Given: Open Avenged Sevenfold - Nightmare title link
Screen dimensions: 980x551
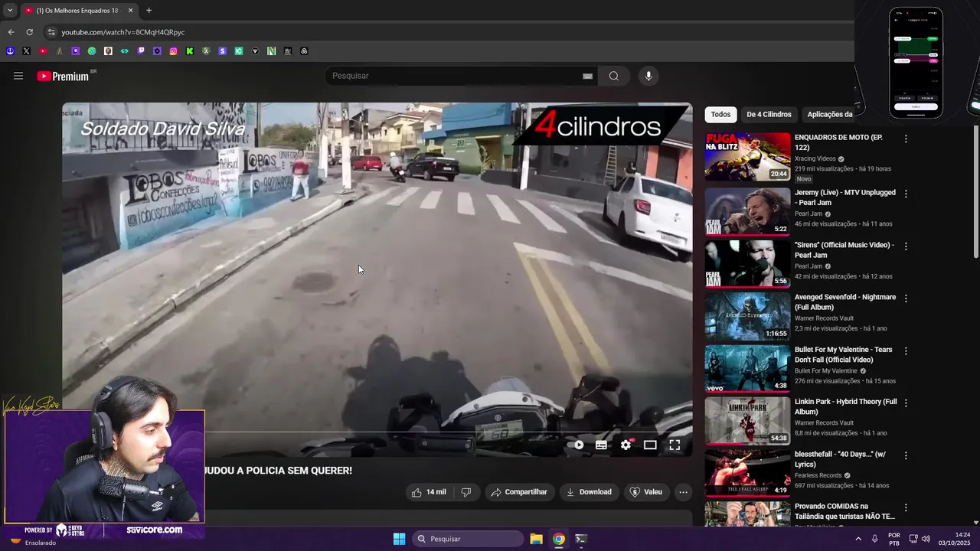Looking at the screenshot, I should (844, 302).
